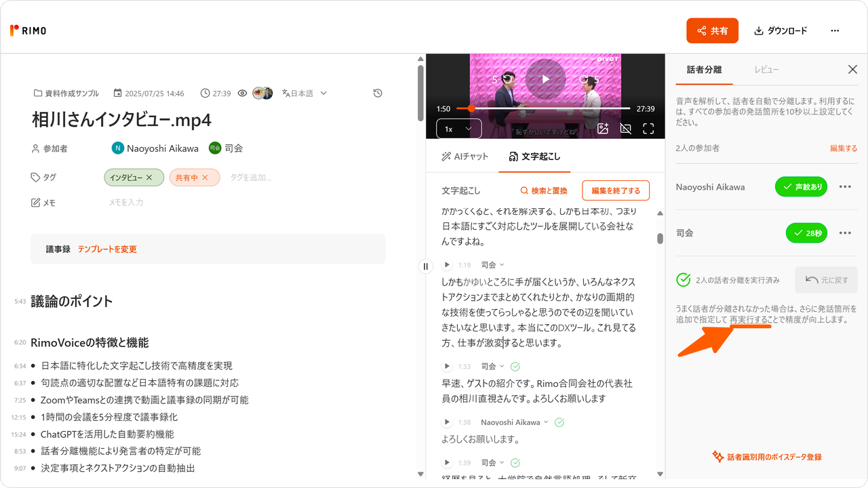This screenshot has width=868, height=488.
Task: Close the speaker separation panel
Action: click(853, 69)
